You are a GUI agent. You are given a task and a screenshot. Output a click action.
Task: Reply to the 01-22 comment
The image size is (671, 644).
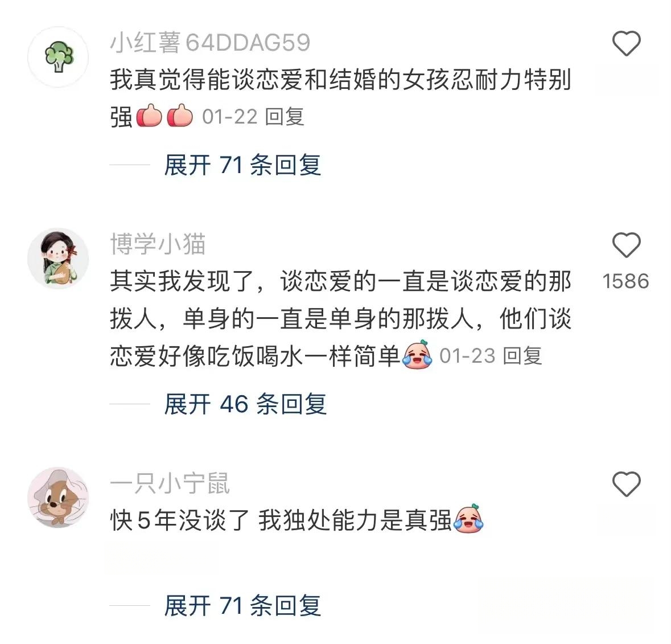pos(285,117)
